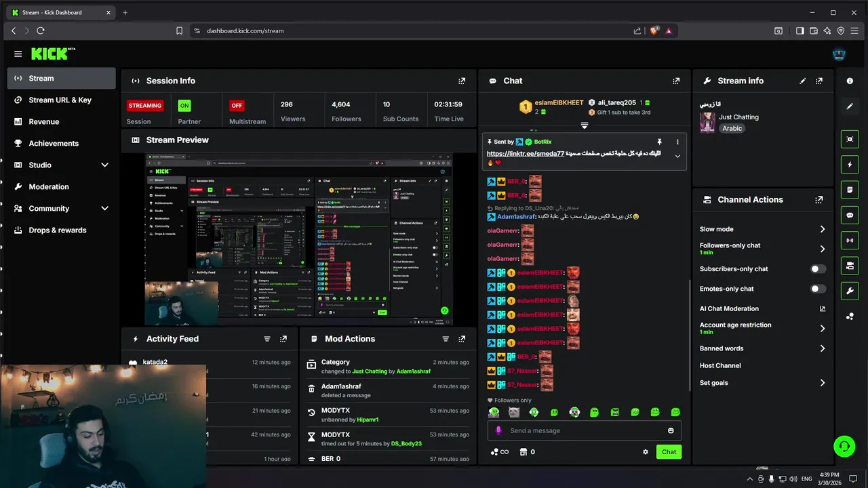Image resolution: width=868 pixels, height=488 pixels.
Task: Pop out the Chat panel
Action: coord(676,81)
